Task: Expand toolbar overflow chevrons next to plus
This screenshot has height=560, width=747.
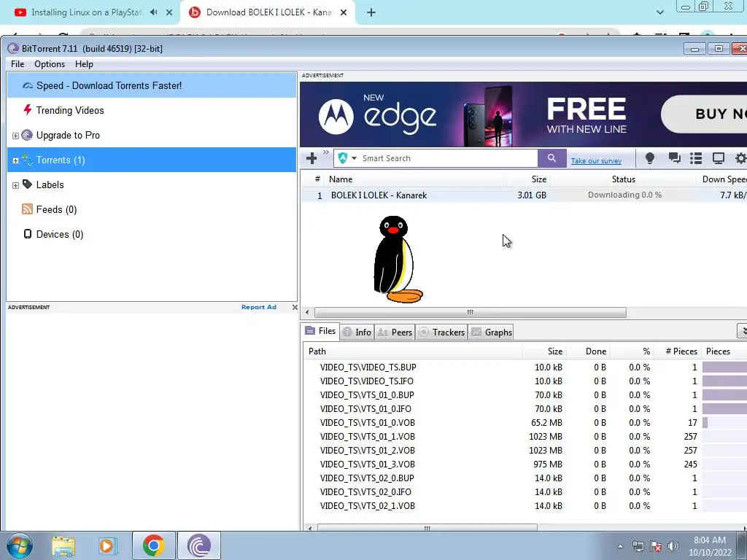Action: tap(326, 152)
